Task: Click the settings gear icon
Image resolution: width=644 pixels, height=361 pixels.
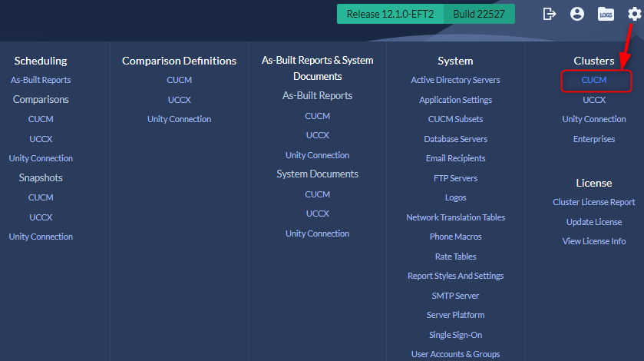Action: point(634,14)
